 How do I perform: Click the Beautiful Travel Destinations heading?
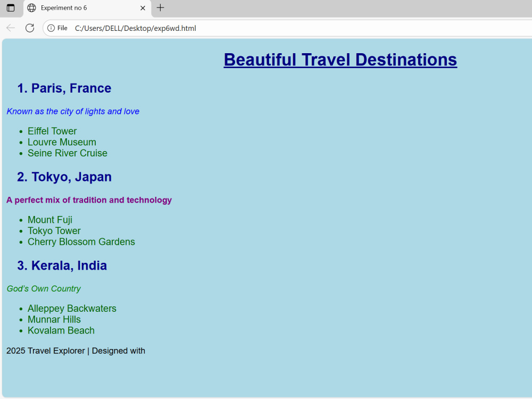[340, 60]
